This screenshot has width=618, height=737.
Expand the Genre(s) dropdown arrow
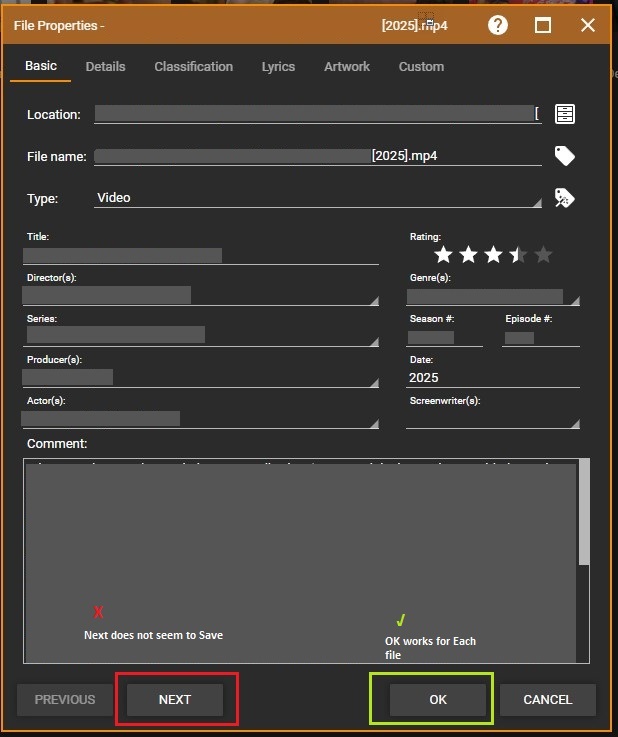tap(575, 301)
